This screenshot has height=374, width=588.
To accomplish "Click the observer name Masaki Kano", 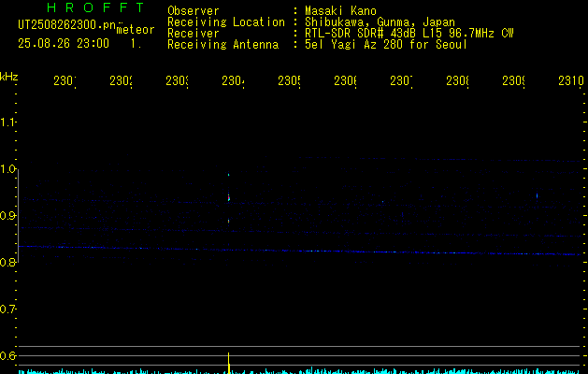I will [x=340, y=11].
